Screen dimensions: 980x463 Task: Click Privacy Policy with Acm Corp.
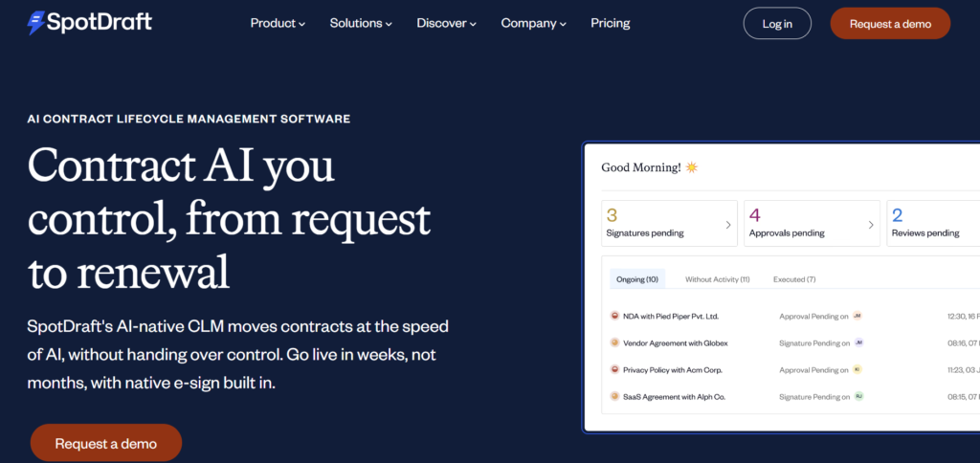coord(673,370)
